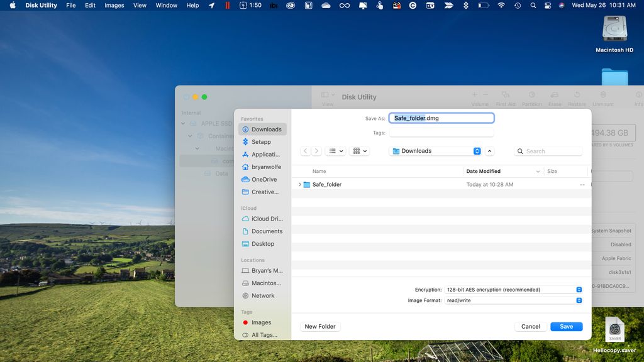644x362 pixels.
Task: Open the Partition tool in Disk Utility
Action: click(x=531, y=94)
